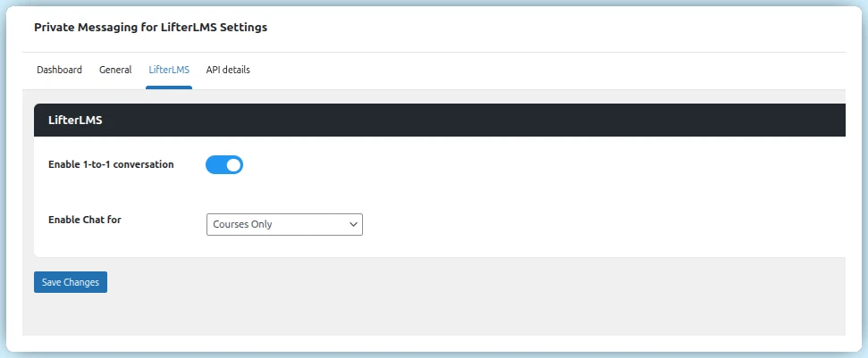Go to the API details tab

coord(228,70)
